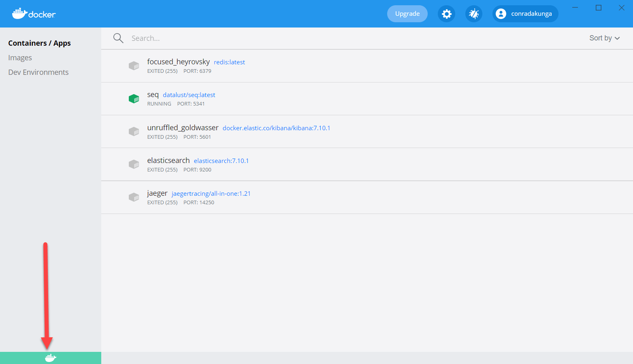Open the troubleshoot bug icon
The image size is (633, 364).
(473, 14)
